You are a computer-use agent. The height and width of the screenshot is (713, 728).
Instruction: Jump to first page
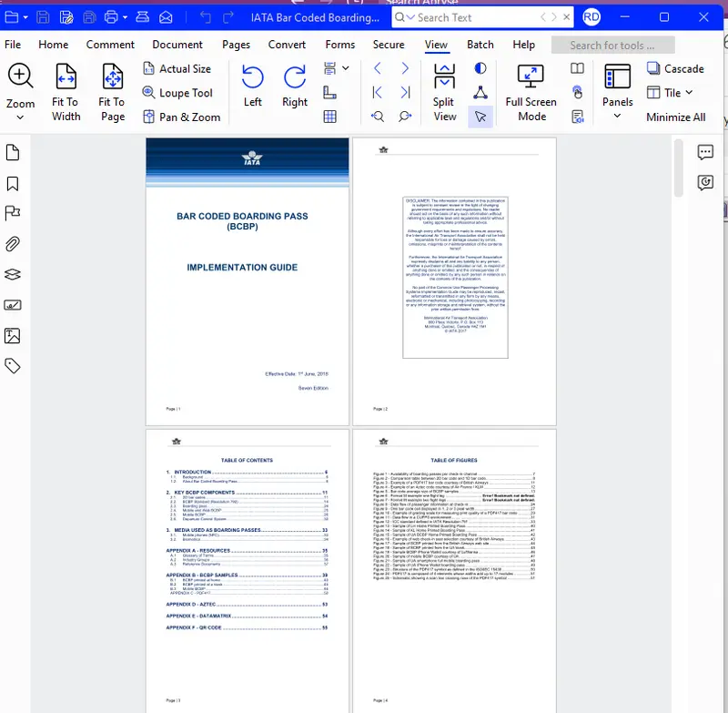(x=378, y=93)
